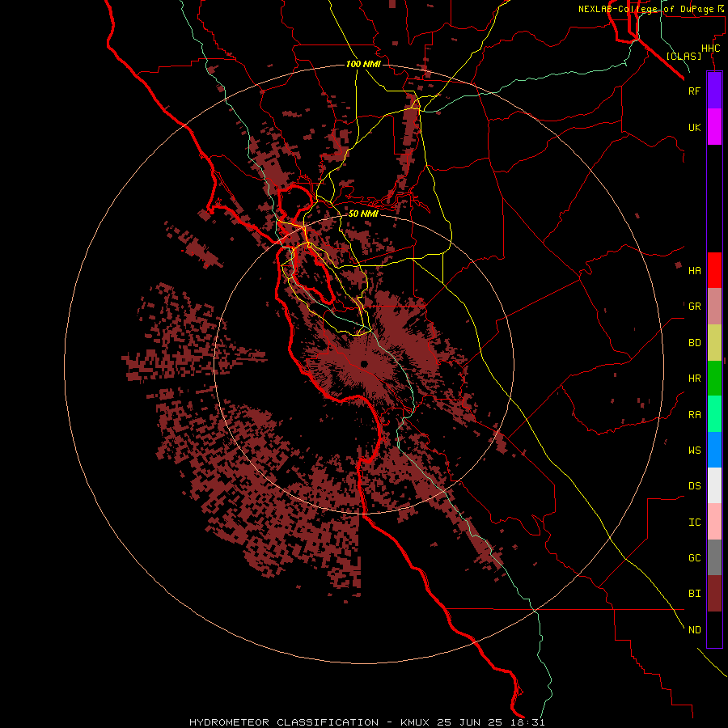The width and height of the screenshot is (728, 728).
Task: Click the DS white legend swatch
Action: click(714, 485)
